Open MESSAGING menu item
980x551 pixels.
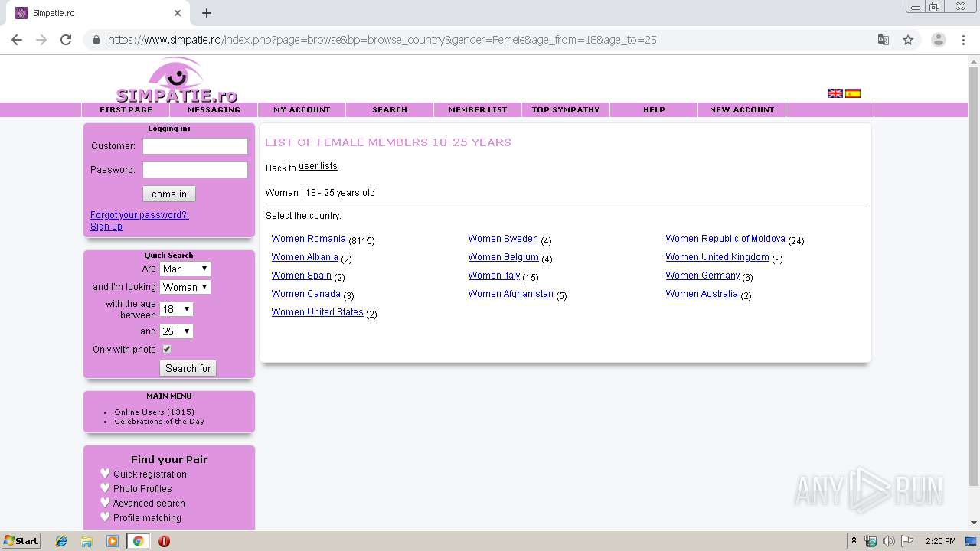(x=214, y=110)
